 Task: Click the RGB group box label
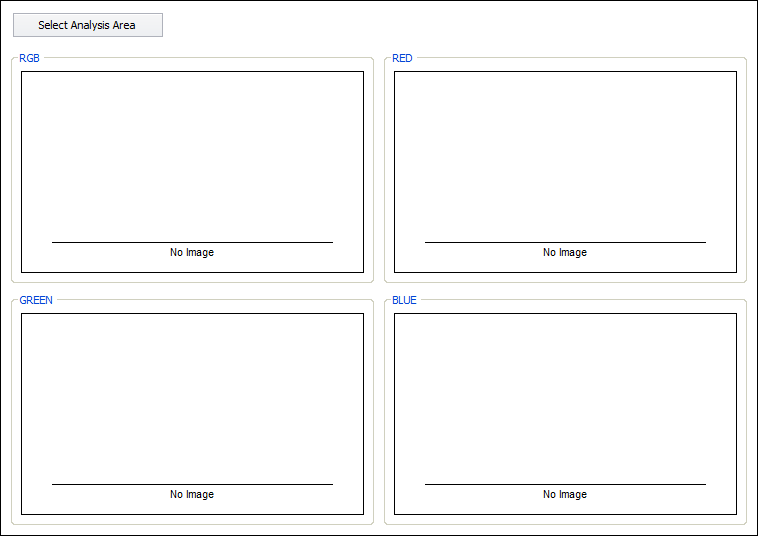pos(30,59)
